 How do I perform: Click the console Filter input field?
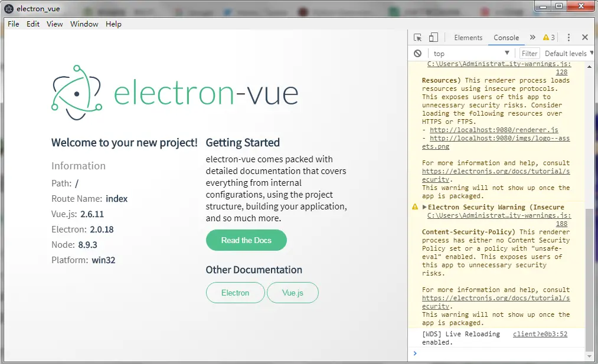[x=530, y=53]
